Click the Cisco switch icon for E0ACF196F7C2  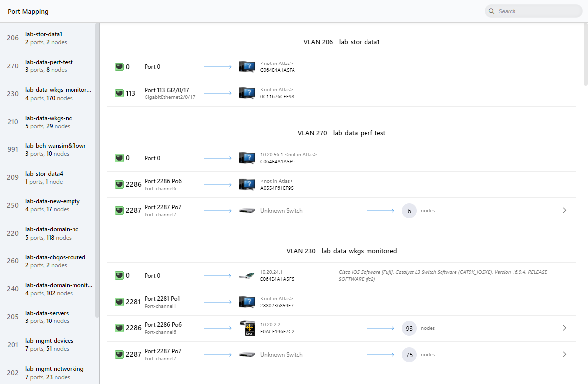coord(247,328)
